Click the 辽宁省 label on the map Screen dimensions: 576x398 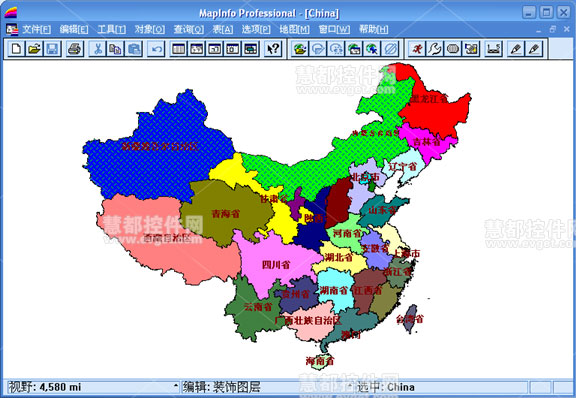point(403,166)
